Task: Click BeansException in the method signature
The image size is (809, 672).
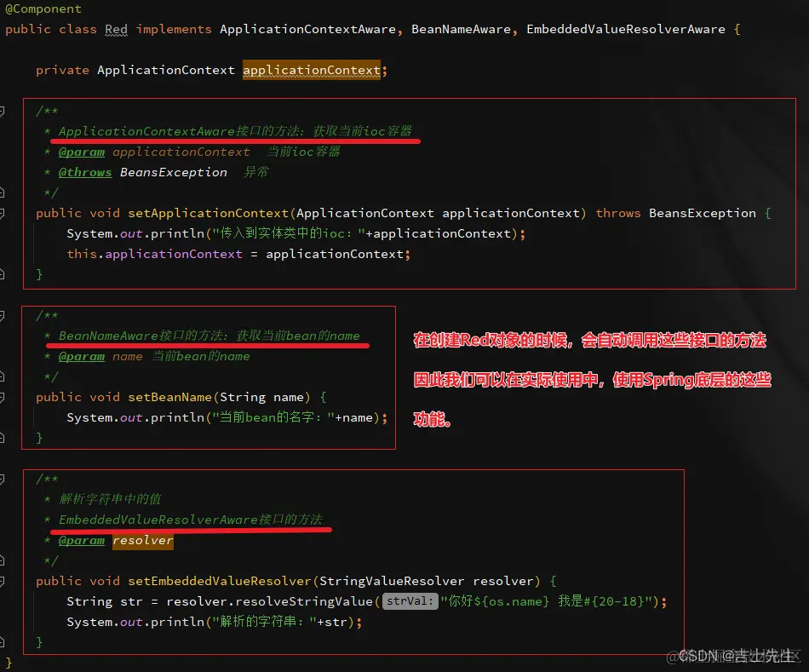Action: [703, 213]
